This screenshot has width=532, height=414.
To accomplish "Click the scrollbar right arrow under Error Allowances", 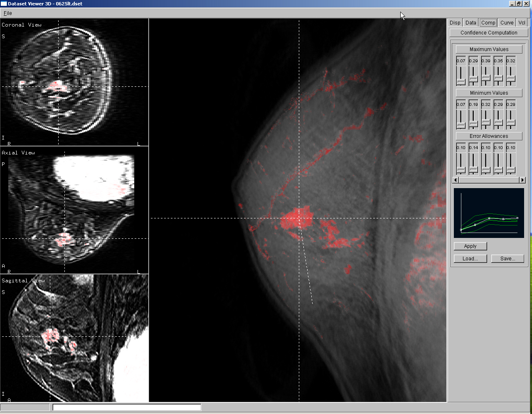I will [523, 180].
